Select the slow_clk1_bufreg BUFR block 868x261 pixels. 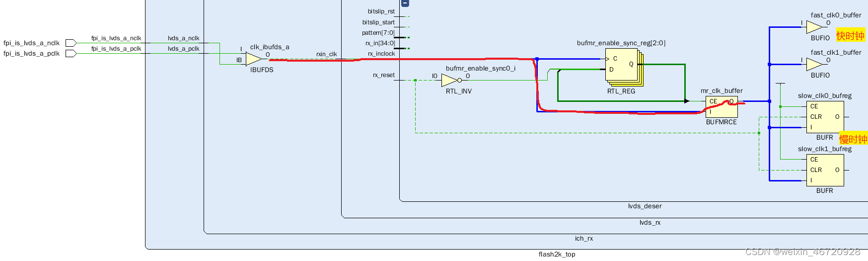tap(825, 170)
